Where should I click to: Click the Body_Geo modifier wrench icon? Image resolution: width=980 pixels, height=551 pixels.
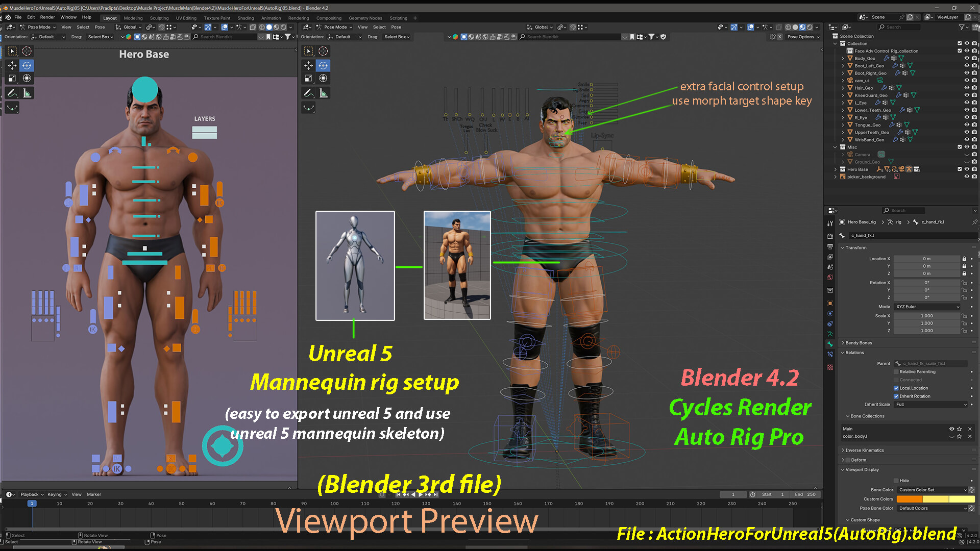887,58
